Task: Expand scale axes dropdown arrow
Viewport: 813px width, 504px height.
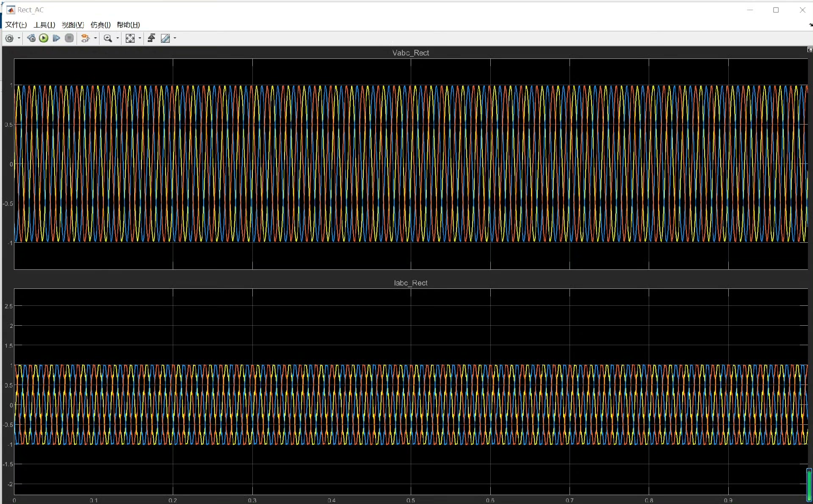Action: pos(140,39)
